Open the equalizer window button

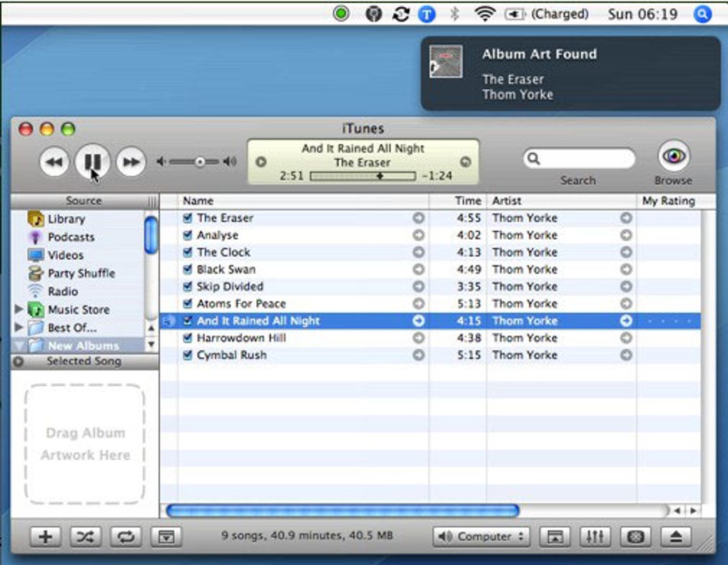coord(595,536)
